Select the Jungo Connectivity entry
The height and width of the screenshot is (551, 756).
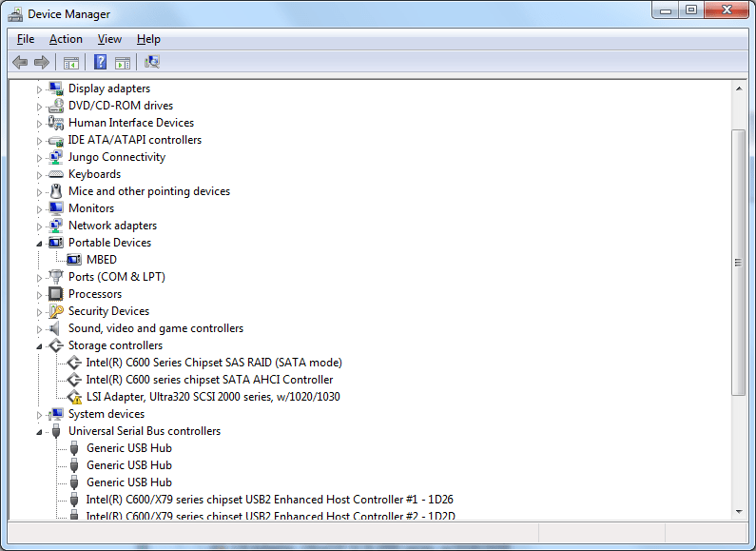pyautogui.click(x=116, y=157)
